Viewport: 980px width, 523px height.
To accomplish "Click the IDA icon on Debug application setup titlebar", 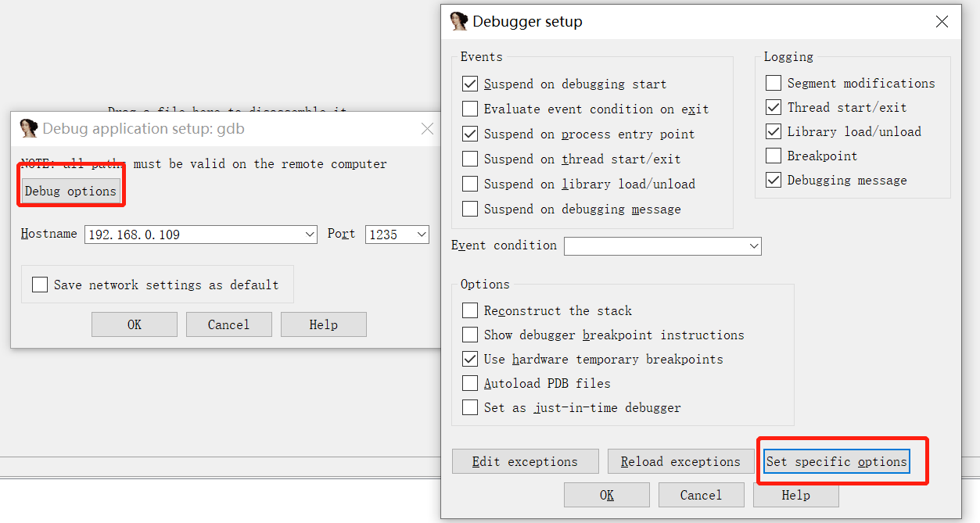I will 29,128.
